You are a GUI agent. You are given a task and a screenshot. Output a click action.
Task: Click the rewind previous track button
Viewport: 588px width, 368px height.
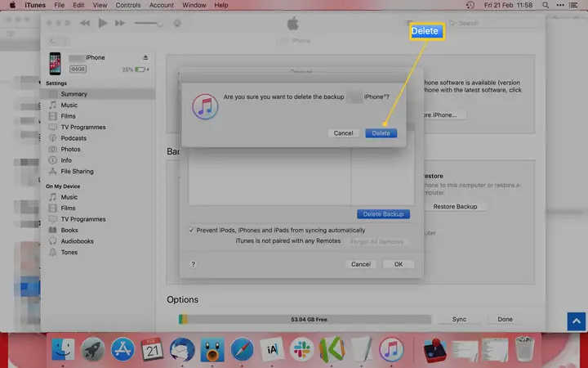(85, 23)
